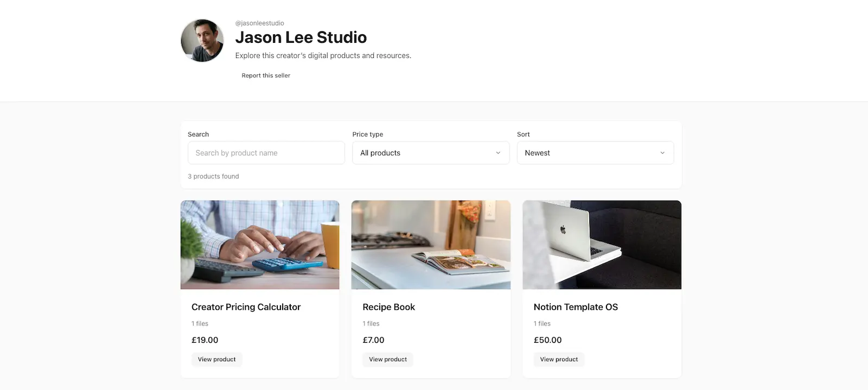
Task: View product for Recipe Book
Action: (x=387, y=359)
